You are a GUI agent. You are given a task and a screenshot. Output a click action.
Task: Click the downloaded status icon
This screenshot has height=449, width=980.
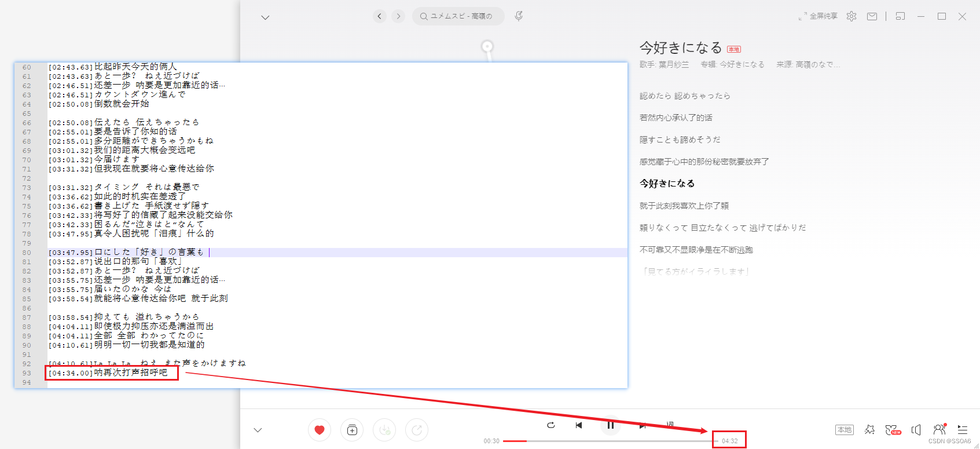coord(385,430)
